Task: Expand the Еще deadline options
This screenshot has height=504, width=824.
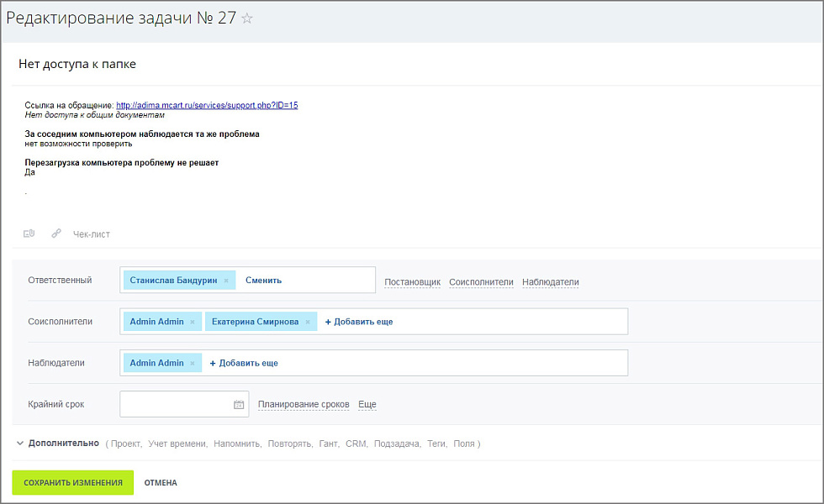Action: coord(367,405)
